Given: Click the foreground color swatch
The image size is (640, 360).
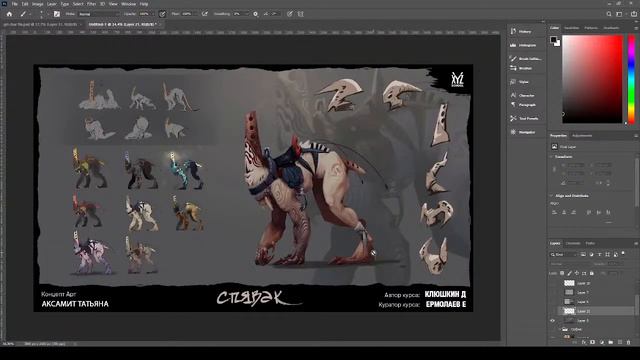Looking at the screenshot, I should [553, 40].
